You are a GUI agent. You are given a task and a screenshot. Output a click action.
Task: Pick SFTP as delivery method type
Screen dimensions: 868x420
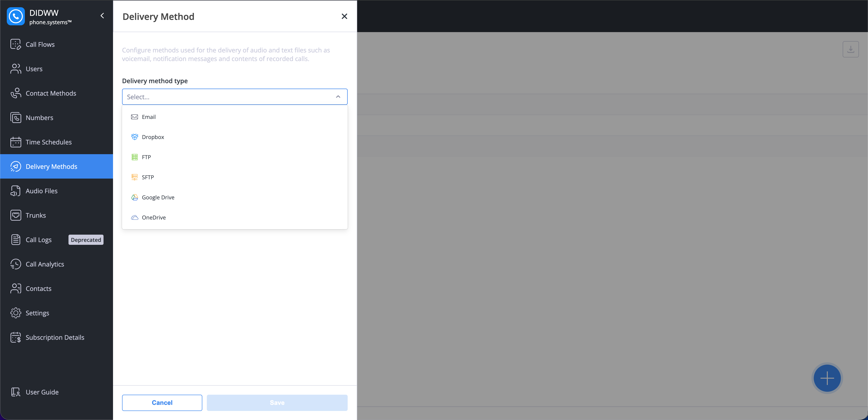tap(148, 177)
